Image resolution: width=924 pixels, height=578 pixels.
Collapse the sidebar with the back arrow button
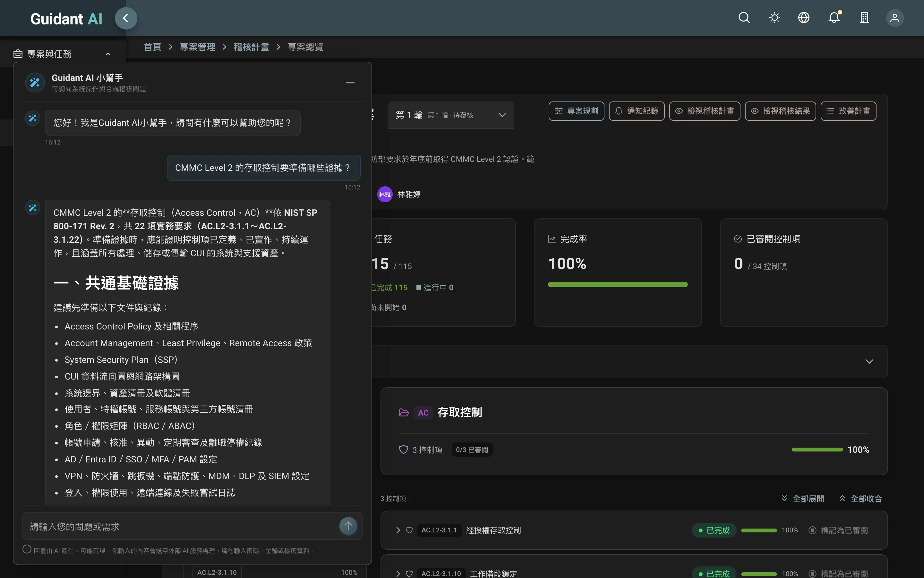[x=126, y=18]
